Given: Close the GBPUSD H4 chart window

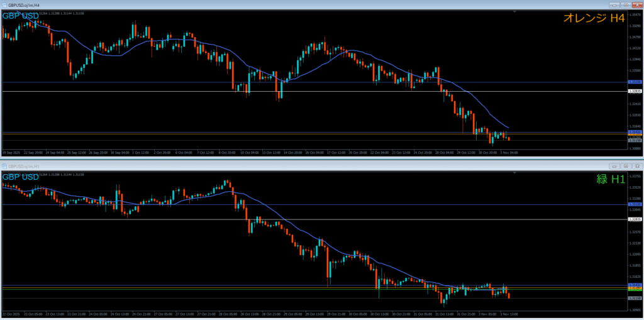Looking at the screenshot, I should point(637,5).
